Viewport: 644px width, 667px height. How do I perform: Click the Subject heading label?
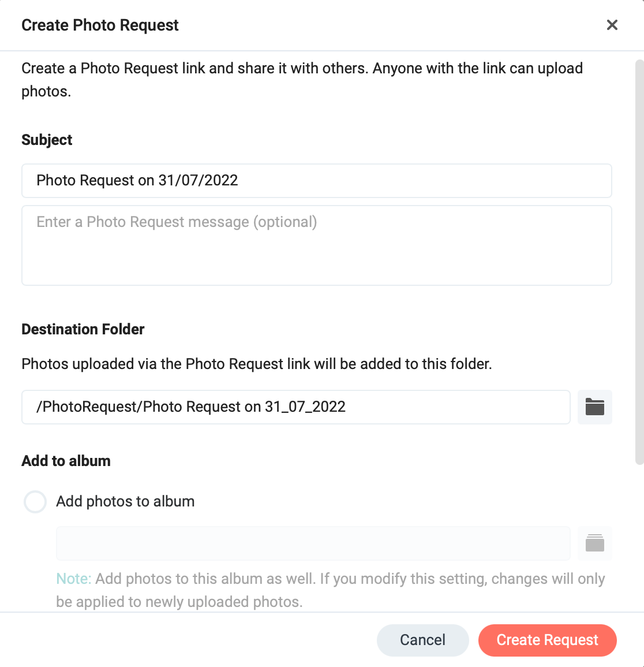pyautogui.click(x=47, y=140)
